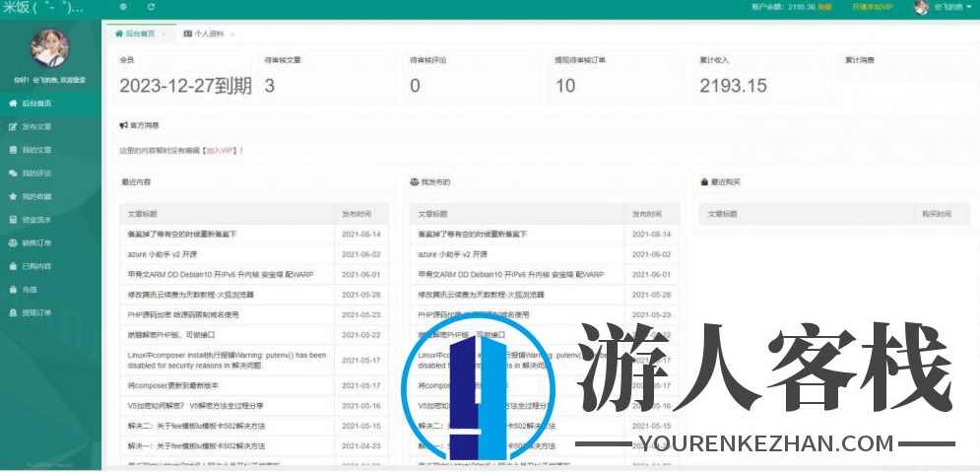Click the 加入VIP link in the notice
This screenshot has height=472, width=980.
point(219,151)
